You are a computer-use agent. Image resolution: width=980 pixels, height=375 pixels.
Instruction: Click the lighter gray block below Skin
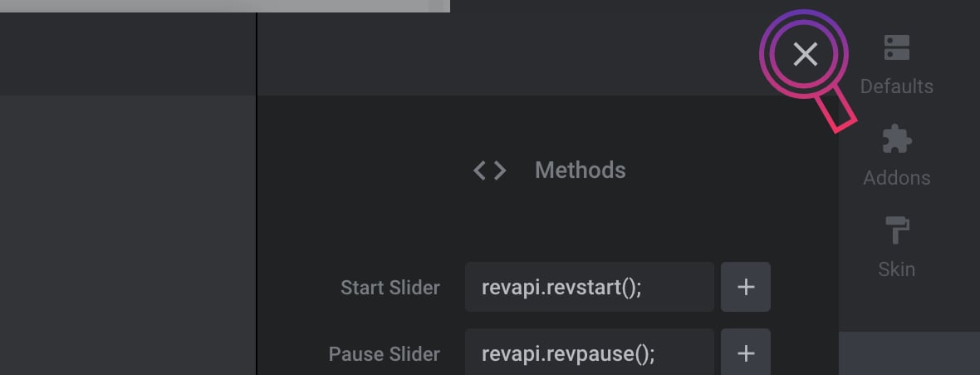(909, 353)
